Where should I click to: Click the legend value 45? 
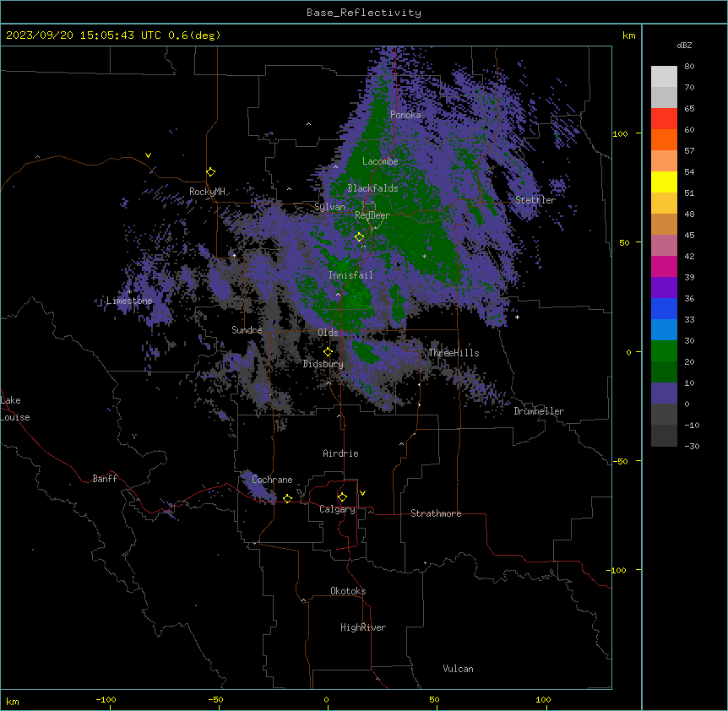(689, 236)
